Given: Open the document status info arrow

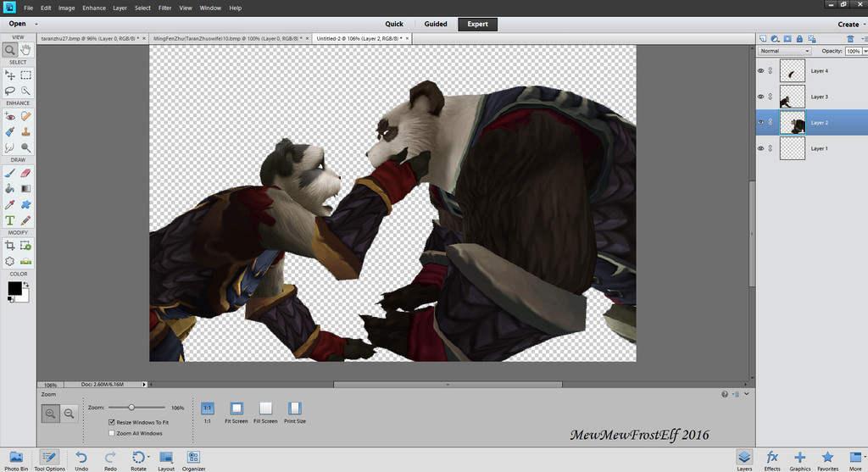Looking at the screenshot, I should tap(144, 384).
